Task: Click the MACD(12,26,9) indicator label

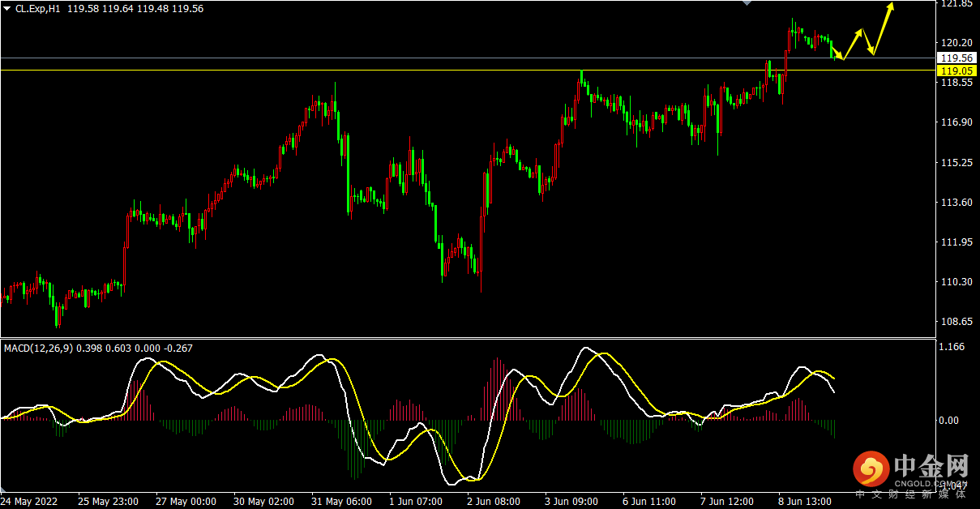Action: (38, 349)
